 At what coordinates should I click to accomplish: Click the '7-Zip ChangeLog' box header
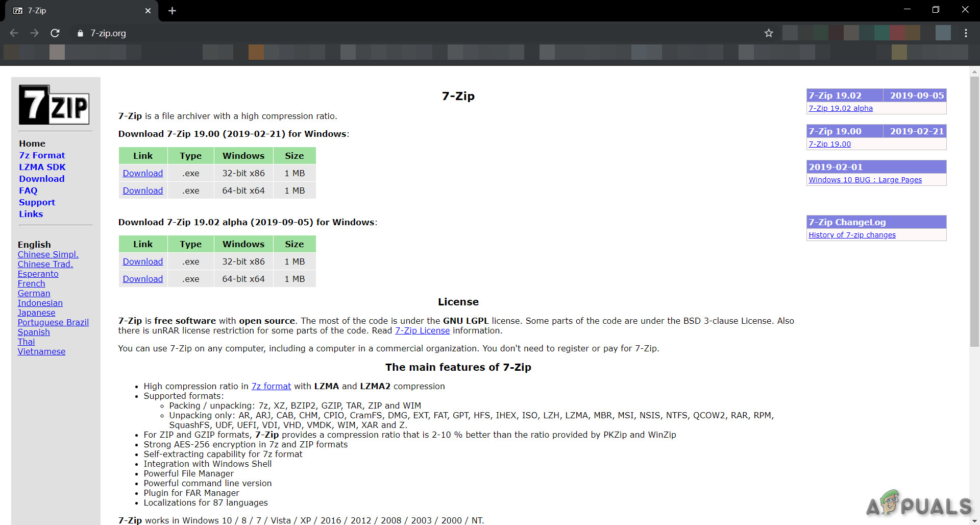point(876,222)
